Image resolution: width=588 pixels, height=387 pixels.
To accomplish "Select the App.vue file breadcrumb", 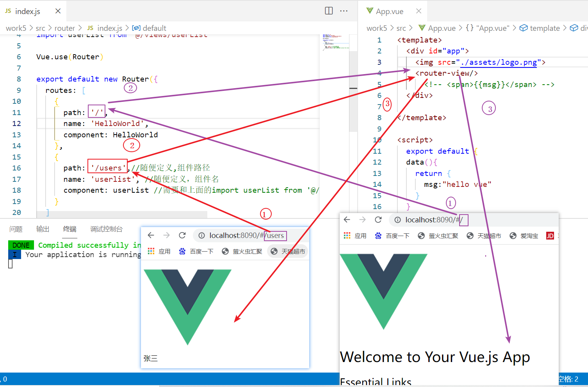I will pos(437,28).
